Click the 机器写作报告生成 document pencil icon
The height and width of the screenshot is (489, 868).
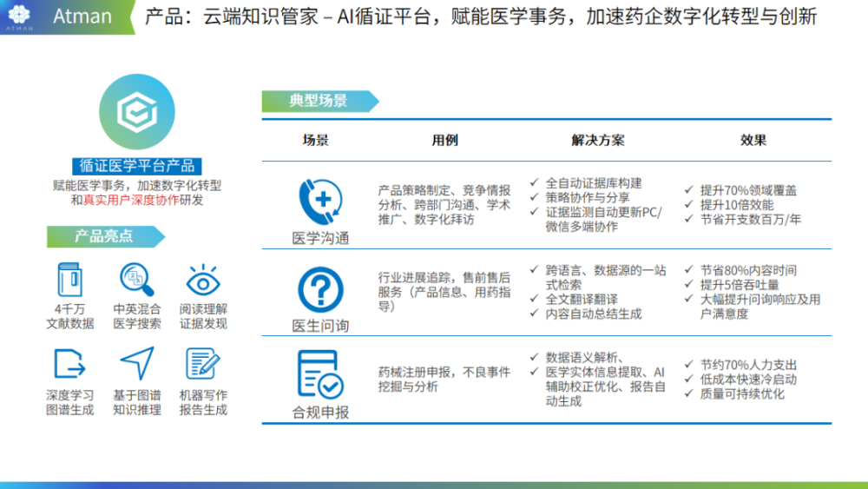pos(202,364)
